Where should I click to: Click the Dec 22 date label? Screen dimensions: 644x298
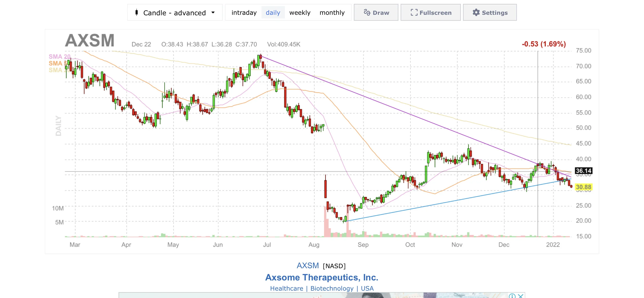click(141, 44)
